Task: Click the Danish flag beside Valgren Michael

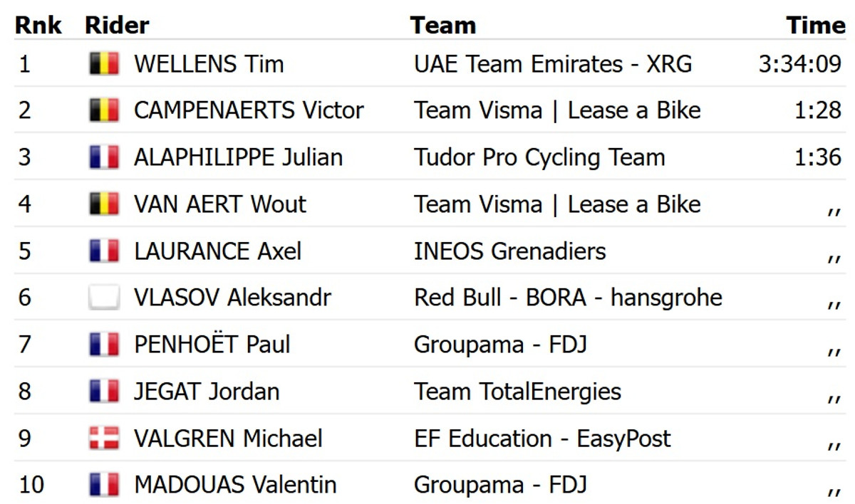Action: 104,439
